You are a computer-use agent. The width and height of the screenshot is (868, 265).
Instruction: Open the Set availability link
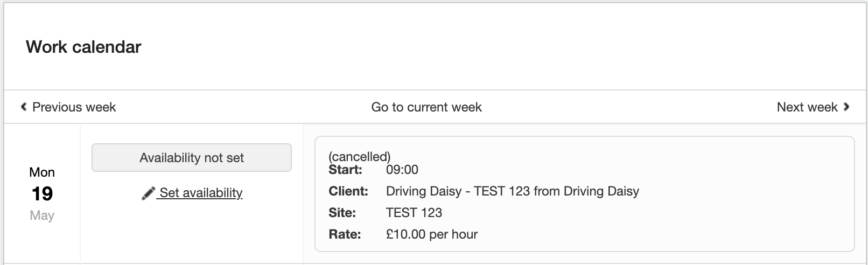click(201, 193)
